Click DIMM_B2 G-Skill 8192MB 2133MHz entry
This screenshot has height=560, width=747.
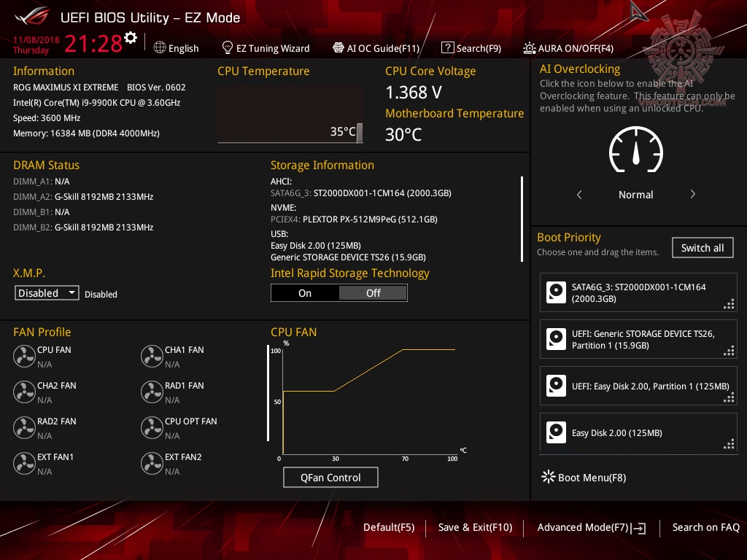pyautogui.click(x=83, y=227)
